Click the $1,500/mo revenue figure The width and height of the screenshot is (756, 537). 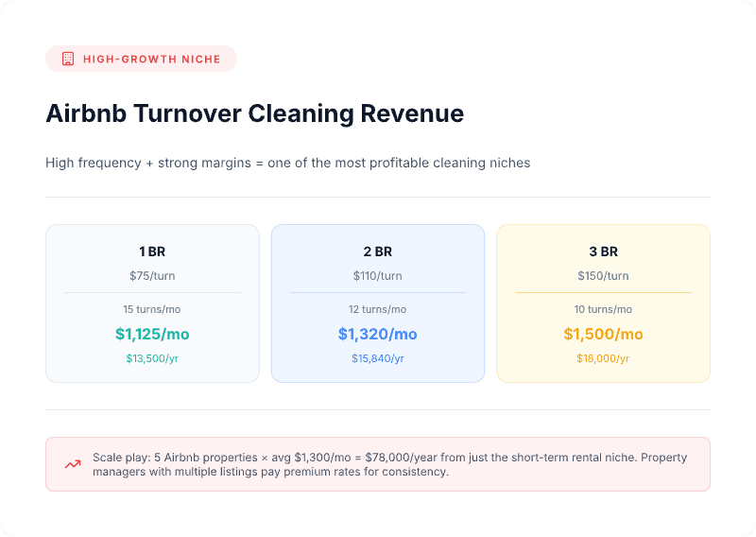click(603, 334)
